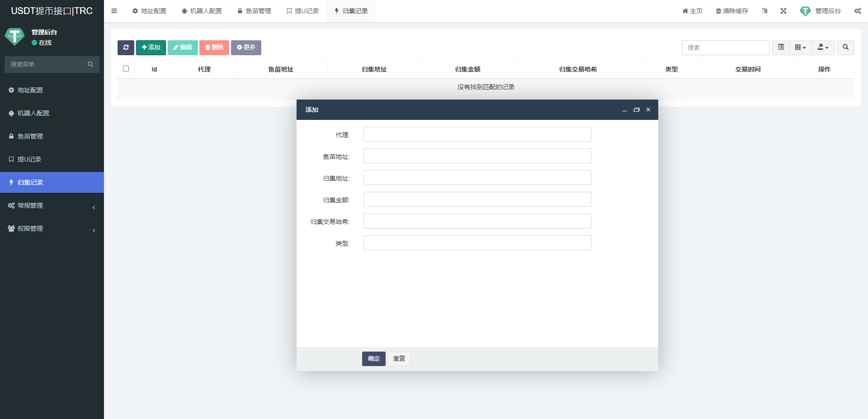
Task: Switch to the 提U记录 tab
Action: coord(302,11)
